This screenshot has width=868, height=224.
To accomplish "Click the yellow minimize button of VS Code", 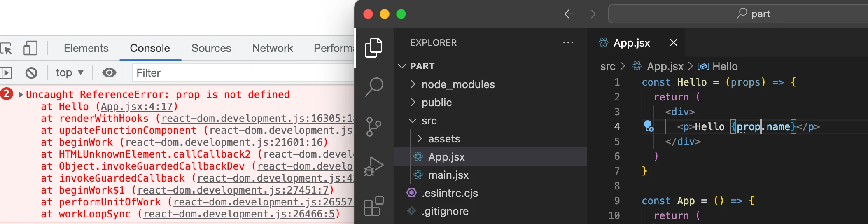I will coord(385,14).
